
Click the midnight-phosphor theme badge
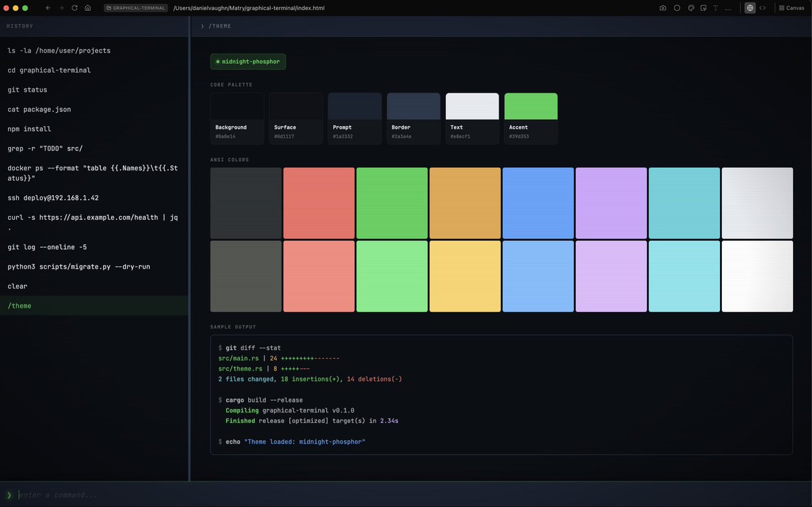[x=248, y=62]
